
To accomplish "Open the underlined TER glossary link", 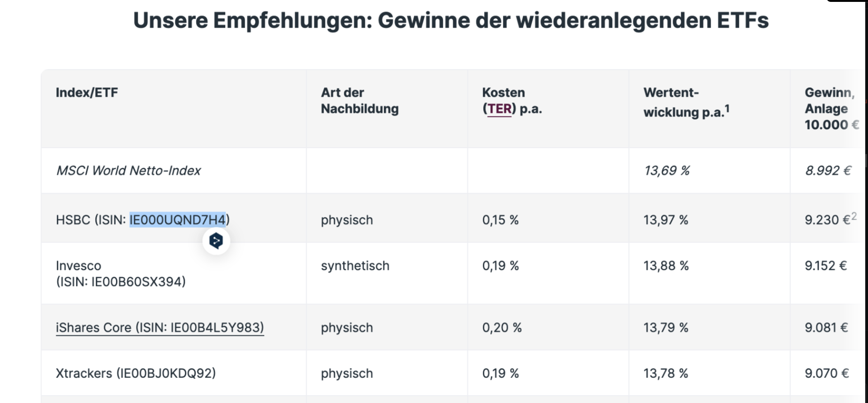I will [500, 109].
